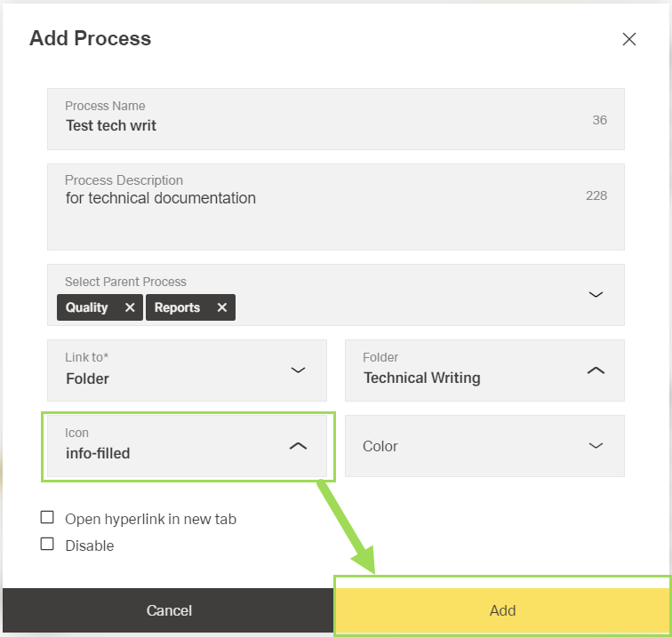The image size is (672, 637).
Task: Pick a color in the Color field
Action: [462, 446]
